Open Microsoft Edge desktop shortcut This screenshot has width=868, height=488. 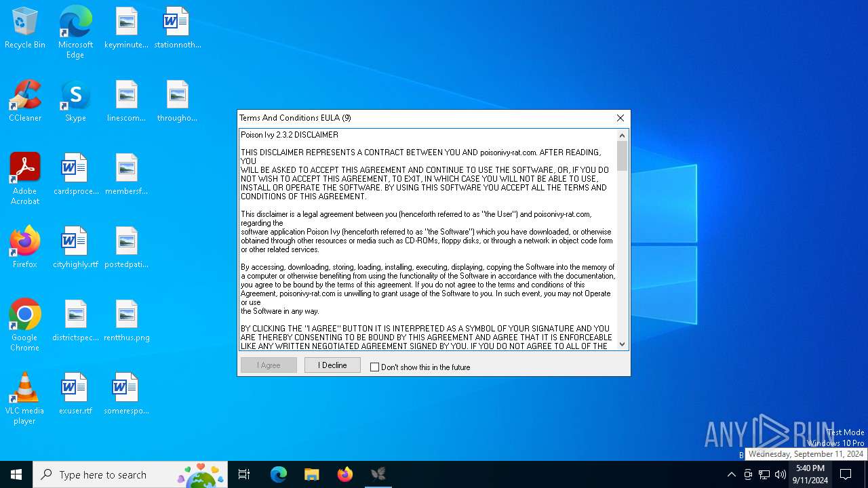(x=75, y=32)
